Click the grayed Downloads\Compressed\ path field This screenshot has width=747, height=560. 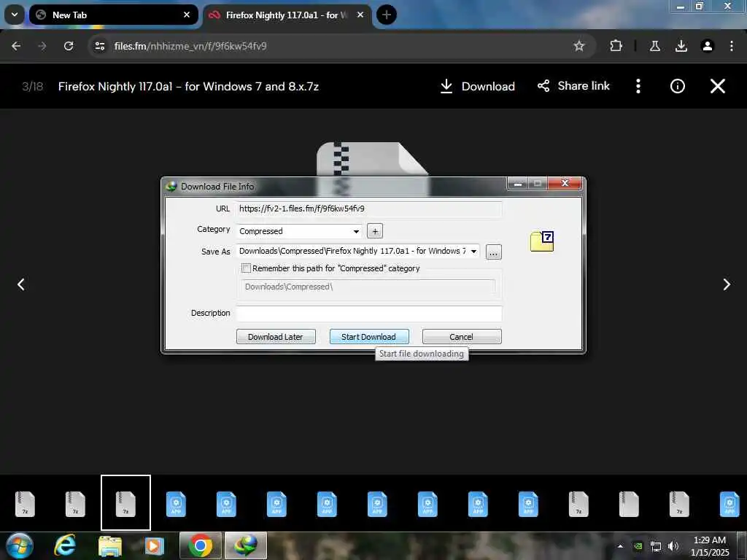[368, 287]
